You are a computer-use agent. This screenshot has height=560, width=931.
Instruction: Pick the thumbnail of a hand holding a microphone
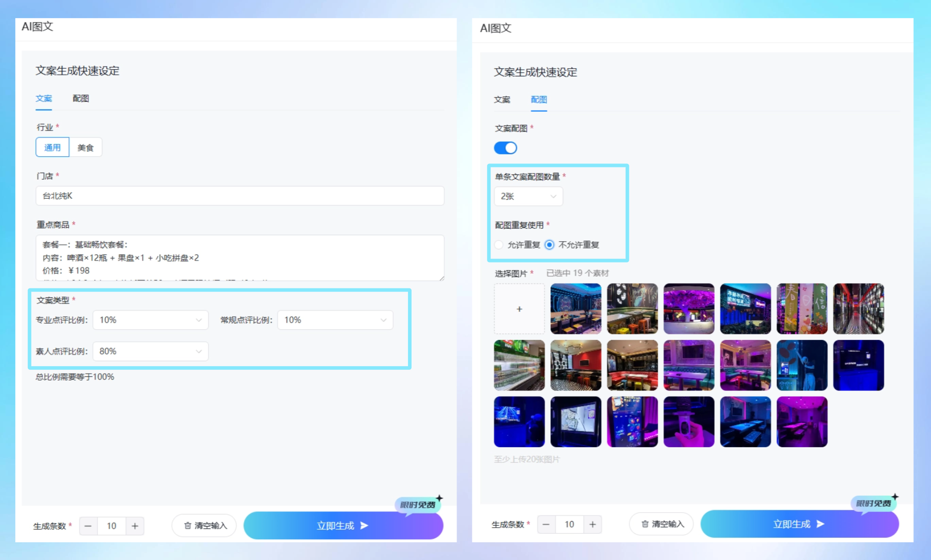pos(689,422)
